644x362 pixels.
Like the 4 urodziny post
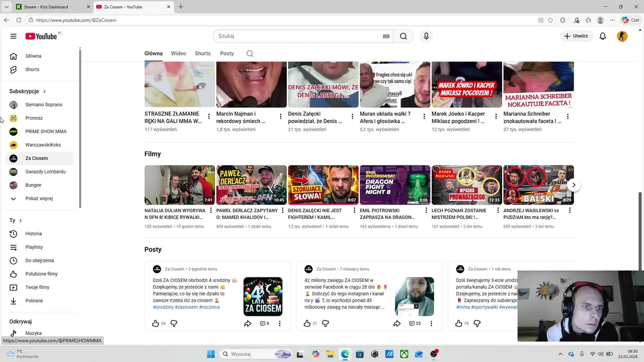pyautogui.click(x=155, y=323)
